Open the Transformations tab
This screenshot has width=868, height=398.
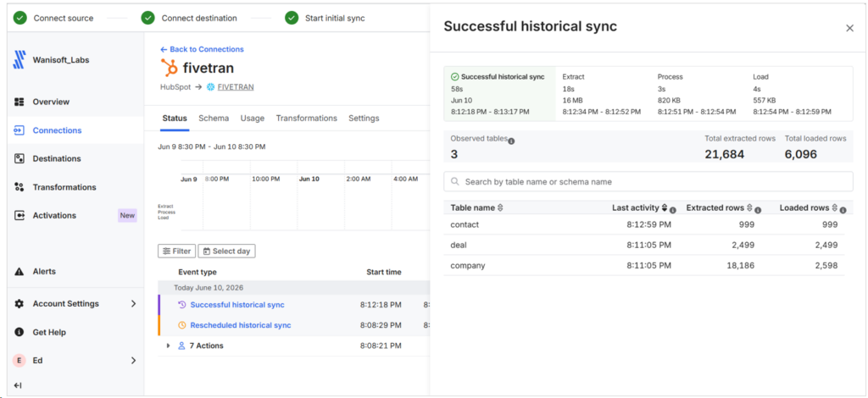307,119
